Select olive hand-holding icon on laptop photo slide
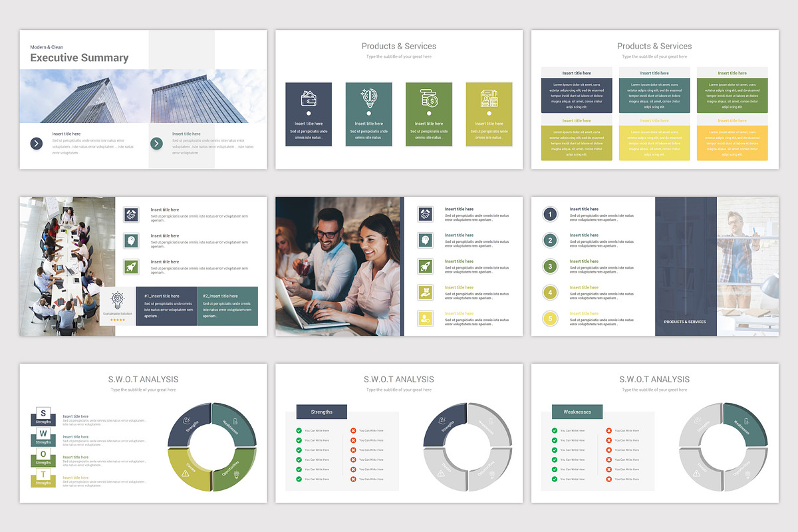Viewport: 798px width, 532px height. click(426, 292)
